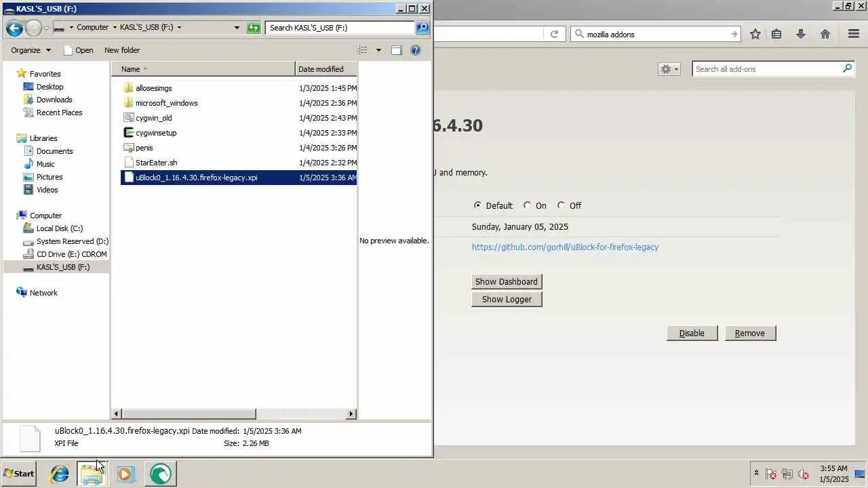Select the Off automatic updates radio
868x488 pixels.
pos(561,205)
